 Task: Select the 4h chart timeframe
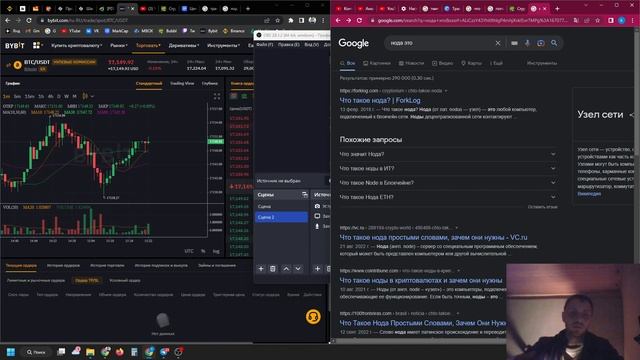pyautogui.click(x=51, y=96)
